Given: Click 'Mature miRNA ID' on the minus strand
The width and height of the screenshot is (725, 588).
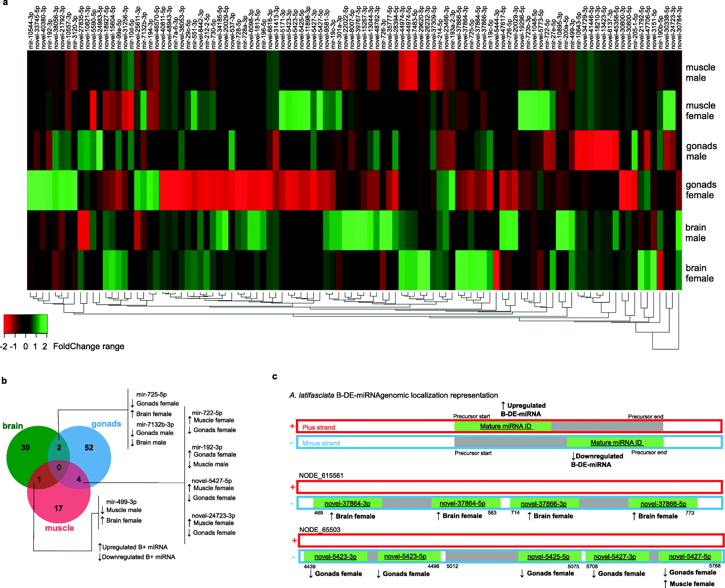Looking at the screenshot, I should (x=616, y=443).
